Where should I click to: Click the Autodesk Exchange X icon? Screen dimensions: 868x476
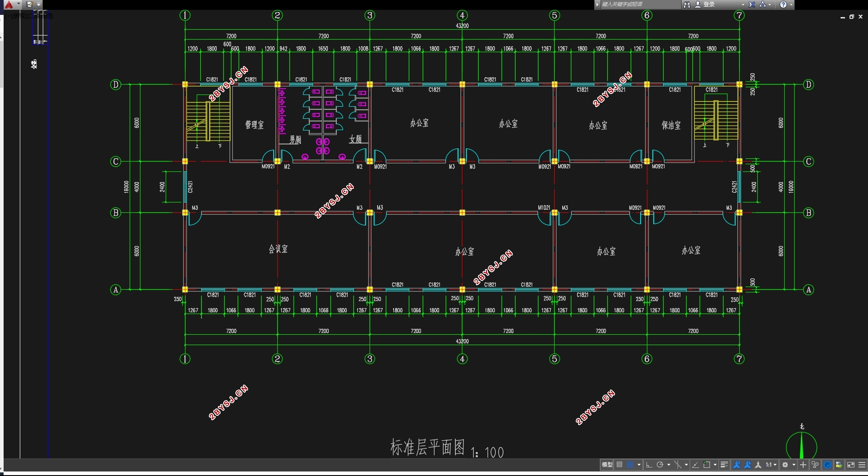(752, 4)
